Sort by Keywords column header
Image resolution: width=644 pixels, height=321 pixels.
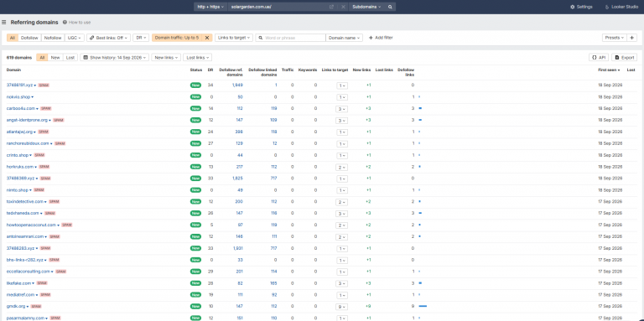click(x=308, y=70)
